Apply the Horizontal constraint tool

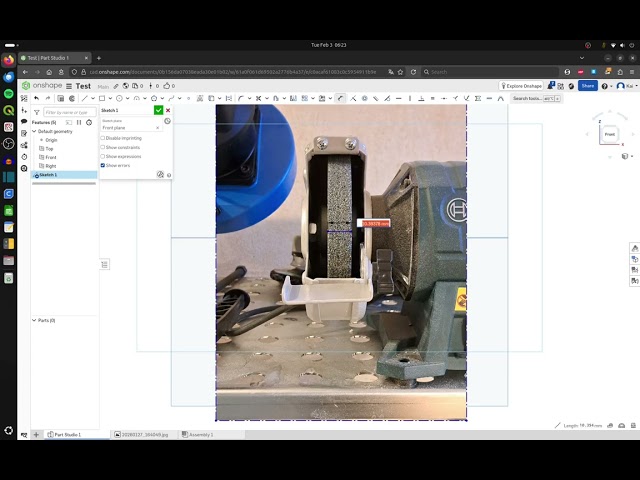coord(399,98)
